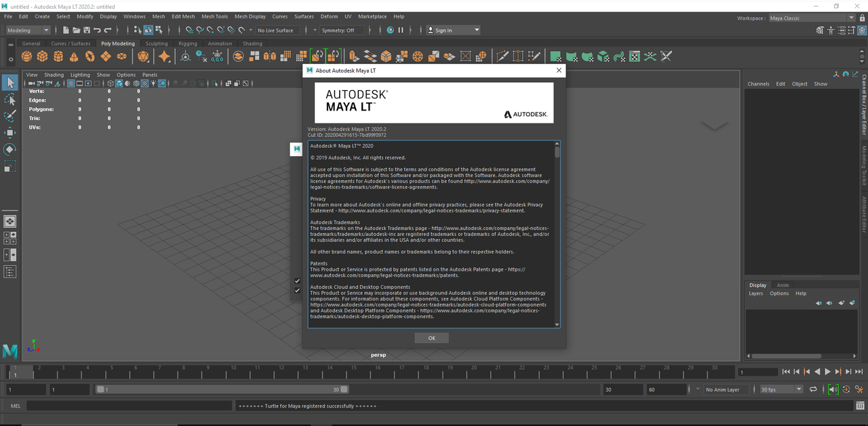Click the Multi-Cut tool shelf icon
The image size is (868, 426).
(x=501, y=56)
